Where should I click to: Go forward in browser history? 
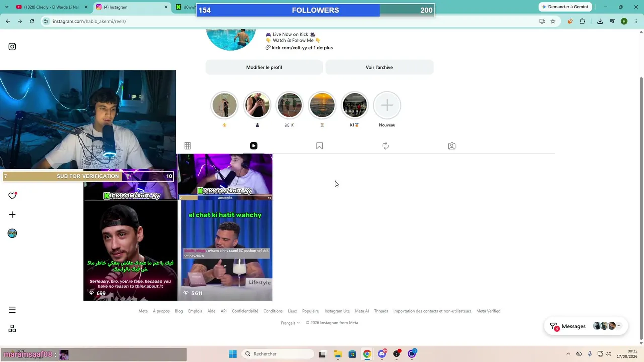(x=20, y=21)
